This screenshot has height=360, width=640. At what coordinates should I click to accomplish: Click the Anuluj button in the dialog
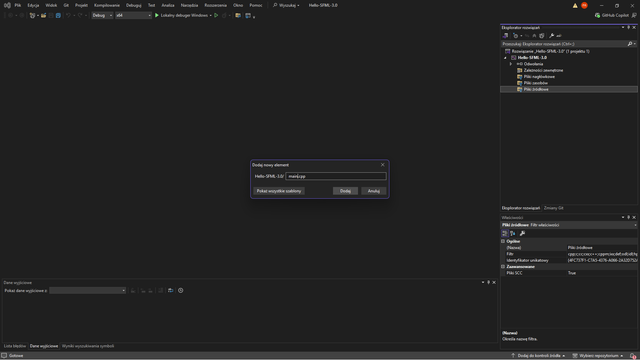[x=373, y=191]
